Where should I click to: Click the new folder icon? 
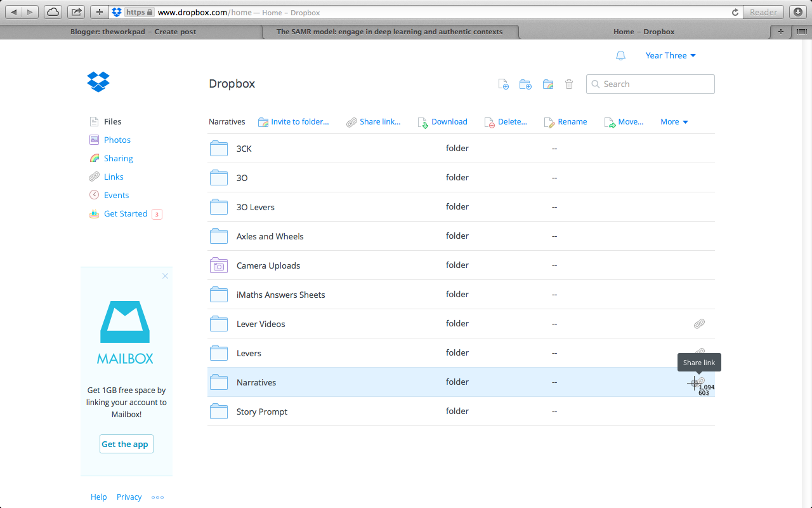click(x=525, y=84)
